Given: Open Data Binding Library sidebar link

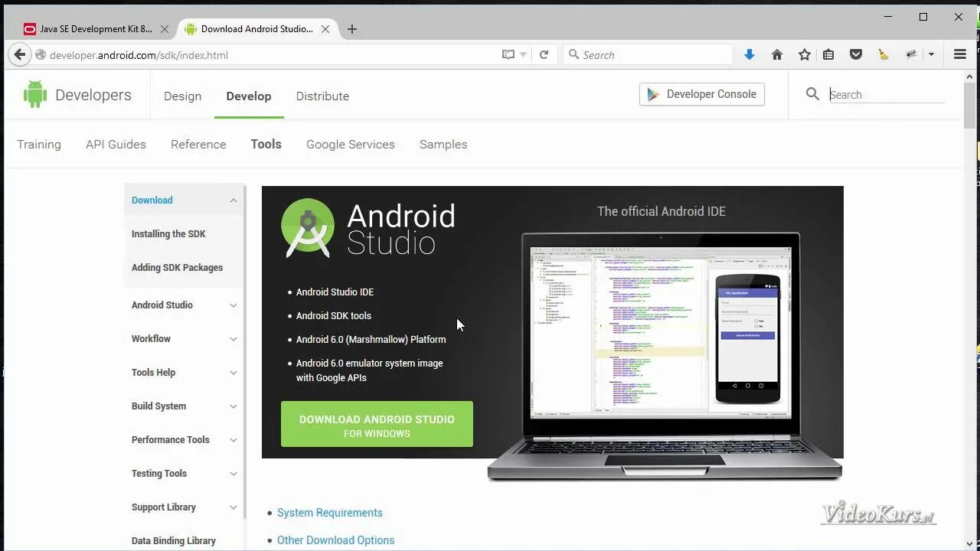Looking at the screenshot, I should [174, 541].
